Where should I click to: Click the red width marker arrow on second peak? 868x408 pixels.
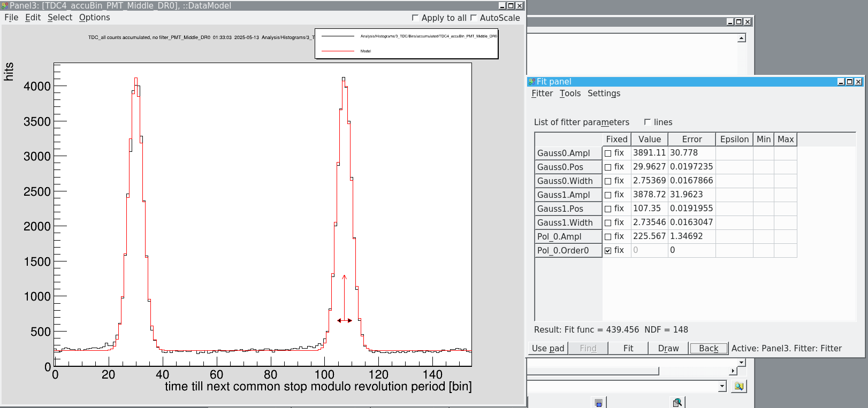tap(345, 321)
